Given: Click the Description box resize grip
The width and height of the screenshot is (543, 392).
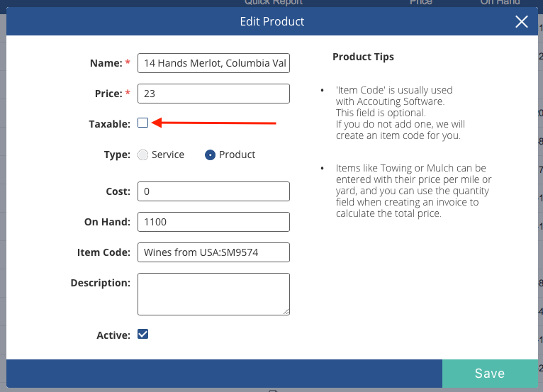Looking at the screenshot, I should (286, 312).
